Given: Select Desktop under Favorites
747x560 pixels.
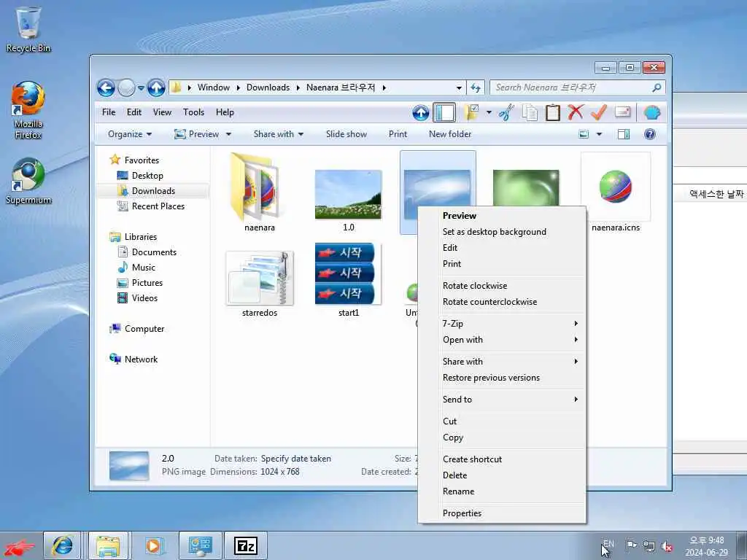Looking at the screenshot, I should (147, 176).
